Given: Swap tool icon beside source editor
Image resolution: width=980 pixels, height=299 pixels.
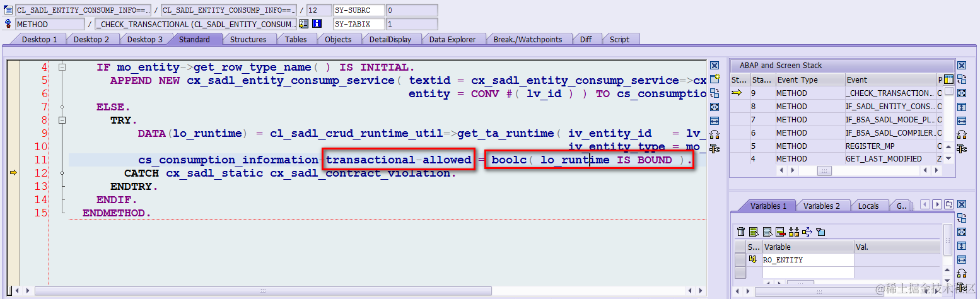Looking at the screenshot, I should pyautogui.click(x=715, y=93).
